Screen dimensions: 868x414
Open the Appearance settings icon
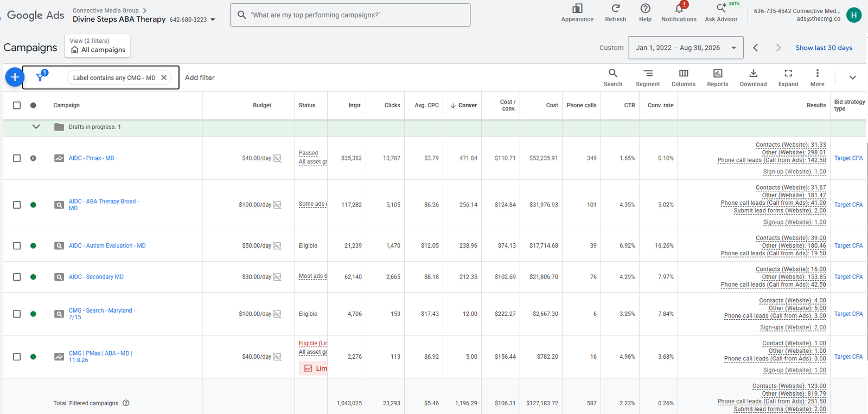click(x=577, y=9)
